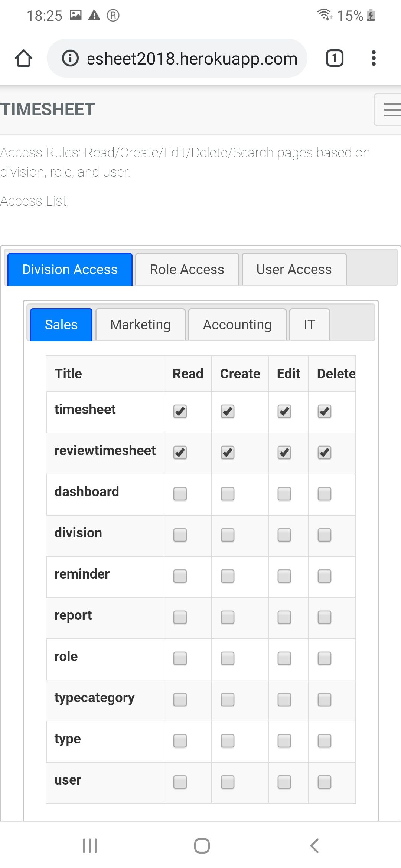The image size is (401, 868).
Task: Open the hamburger navigation menu
Action: [388, 110]
